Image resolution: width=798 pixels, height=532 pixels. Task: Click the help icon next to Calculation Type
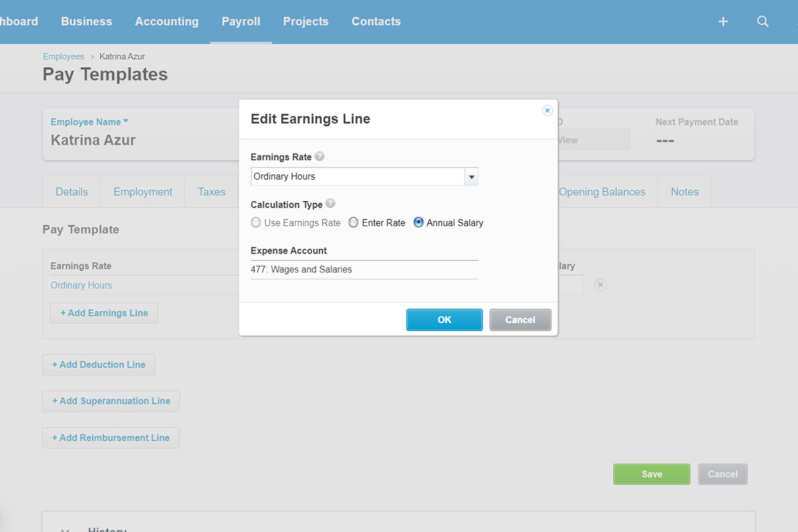point(329,203)
